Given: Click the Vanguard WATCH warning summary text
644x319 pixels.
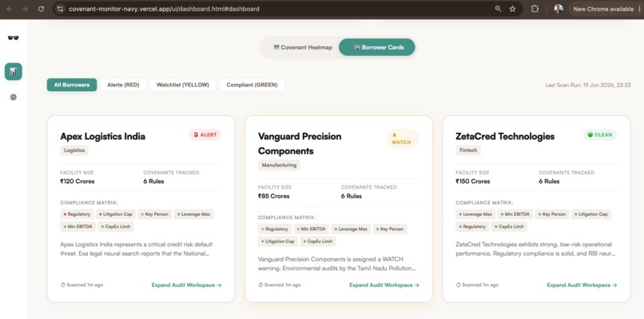Looking at the screenshot, I should (x=337, y=264).
